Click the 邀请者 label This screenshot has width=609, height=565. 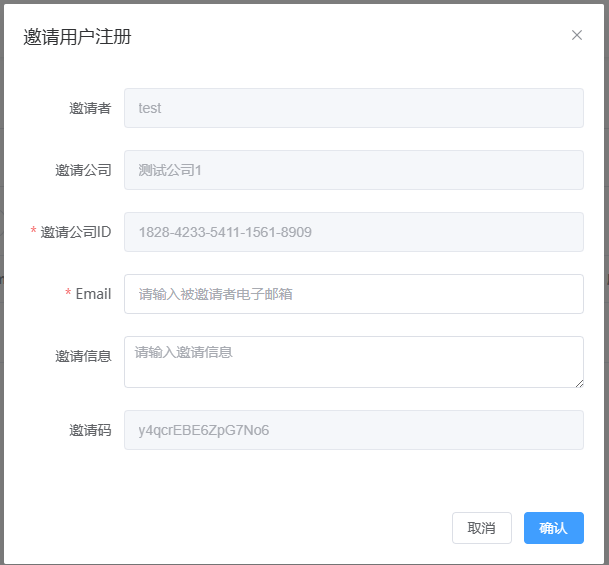pyautogui.click(x=90, y=108)
